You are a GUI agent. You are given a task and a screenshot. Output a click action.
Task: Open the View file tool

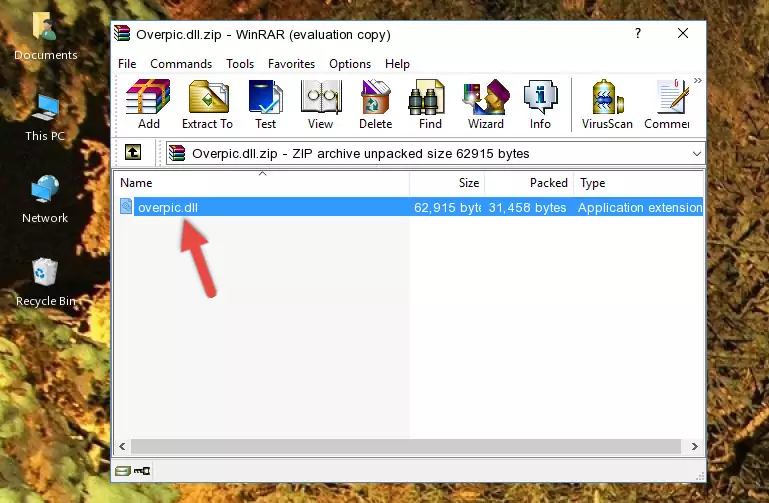pyautogui.click(x=321, y=104)
